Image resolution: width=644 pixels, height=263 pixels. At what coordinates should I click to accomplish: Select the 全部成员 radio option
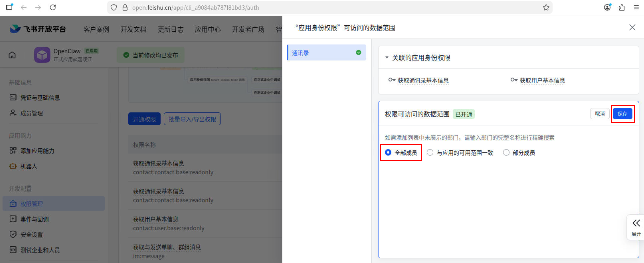point(388,152)
